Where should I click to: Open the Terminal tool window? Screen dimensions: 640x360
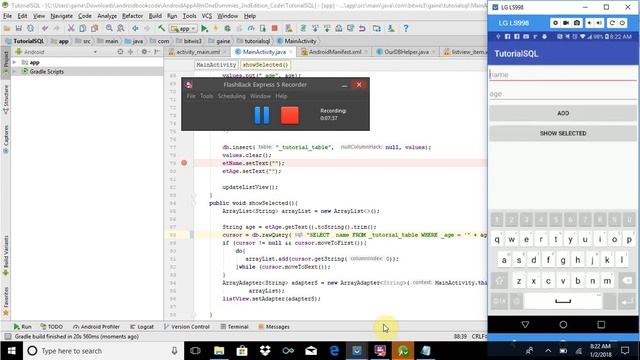(x=234, y=327)
